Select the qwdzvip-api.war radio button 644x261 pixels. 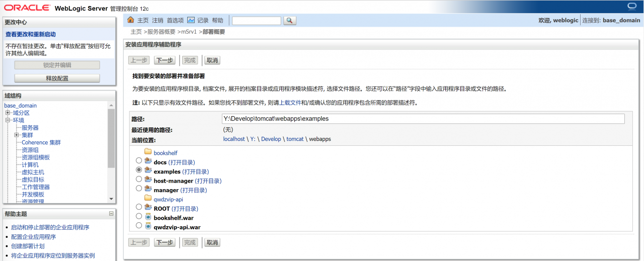pyautogui.click(x=139, y=226)
